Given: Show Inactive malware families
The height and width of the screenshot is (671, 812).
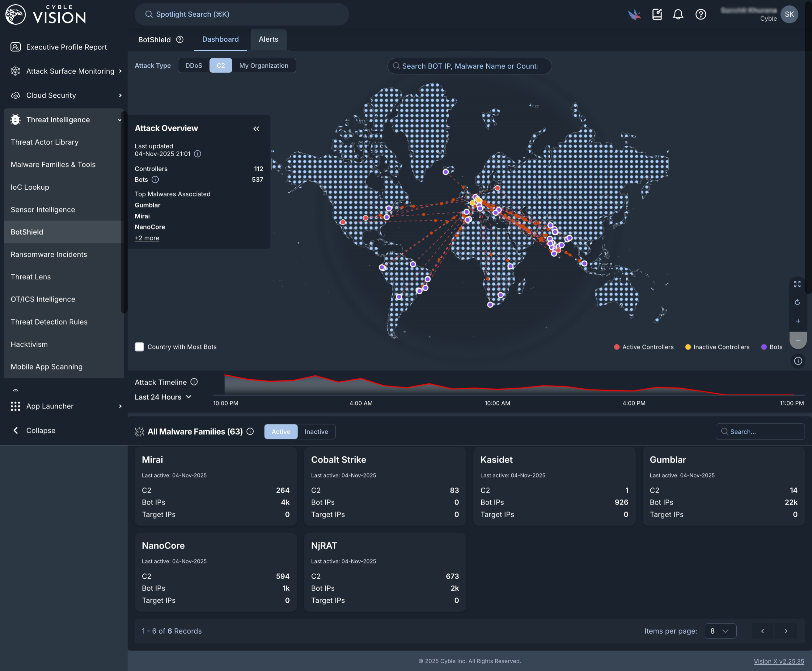Looking at the screenshot, I should pos(316,432).
